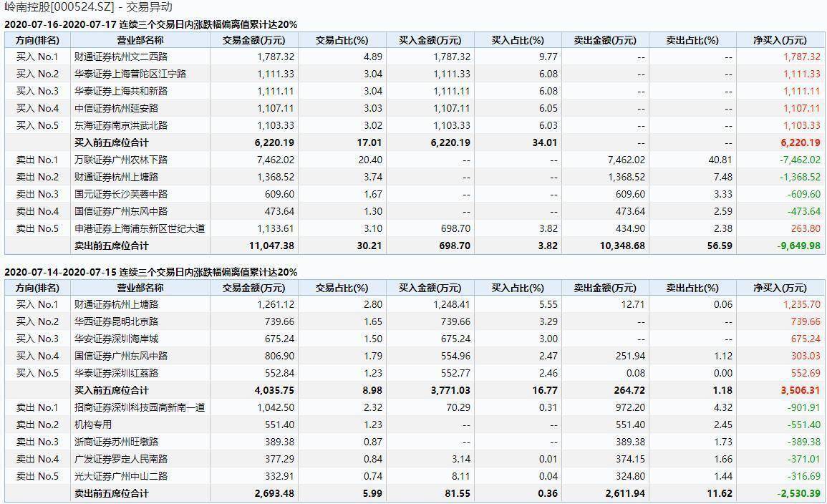Select the 2020-07-16-2020-07-17 section heading

click(x=151, y=24)
